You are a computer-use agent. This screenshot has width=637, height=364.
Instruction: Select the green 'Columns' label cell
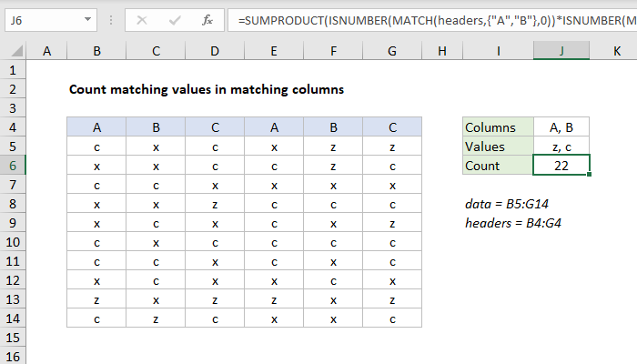(x=498, y=127)
